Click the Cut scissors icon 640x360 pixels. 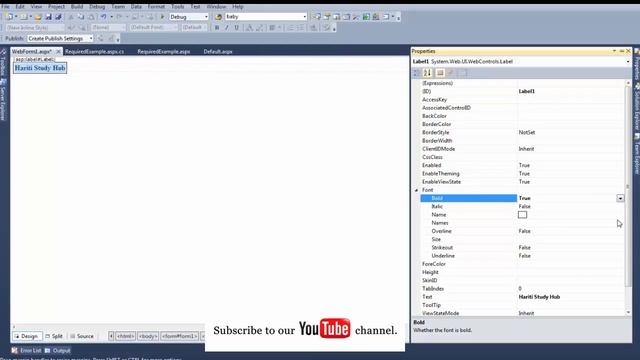tap(71, 17)
